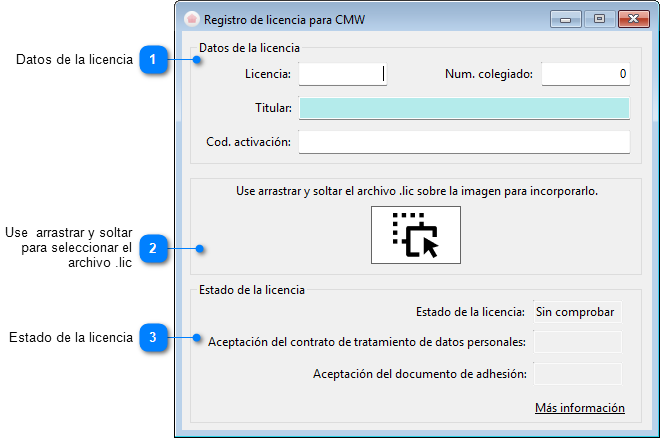Click the drag-and-drop .lic file image
660x438 pixels.
[416, 235]
